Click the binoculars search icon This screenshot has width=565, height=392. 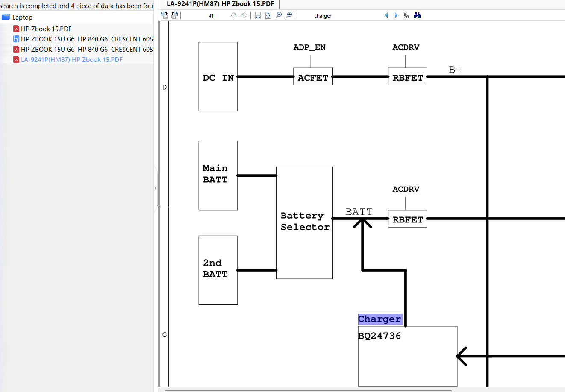417,15
